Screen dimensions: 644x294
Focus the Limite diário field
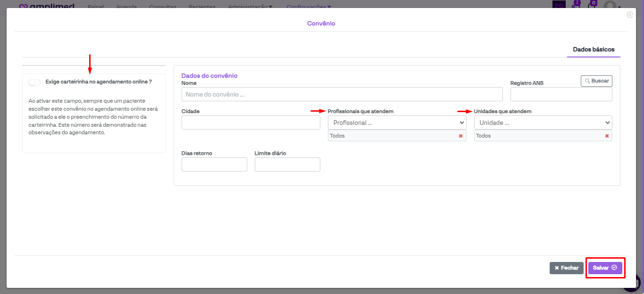coord(287,164)
